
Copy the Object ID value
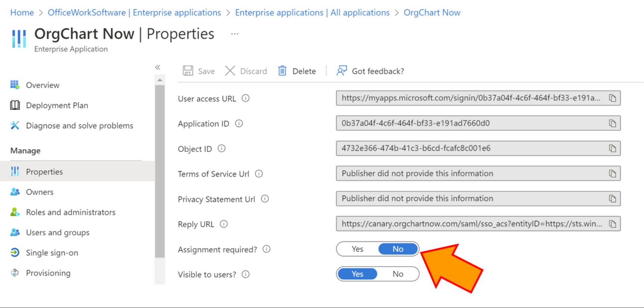612,148
